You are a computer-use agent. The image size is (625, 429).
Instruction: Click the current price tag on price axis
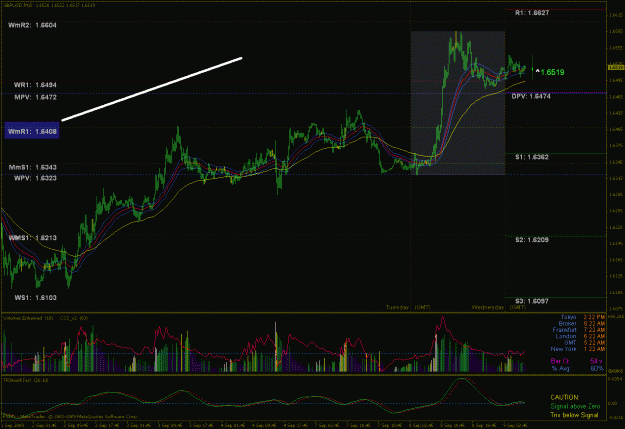tap(616, 67)
